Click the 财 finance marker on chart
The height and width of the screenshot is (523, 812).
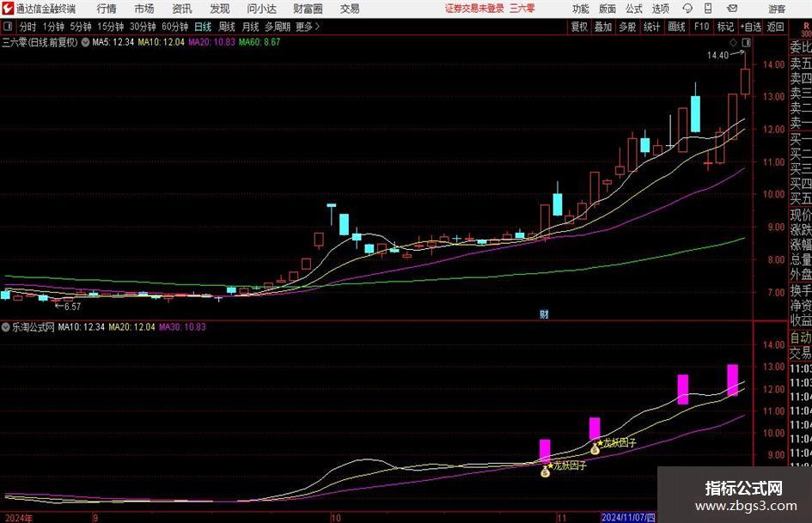[x=544, y=314]
